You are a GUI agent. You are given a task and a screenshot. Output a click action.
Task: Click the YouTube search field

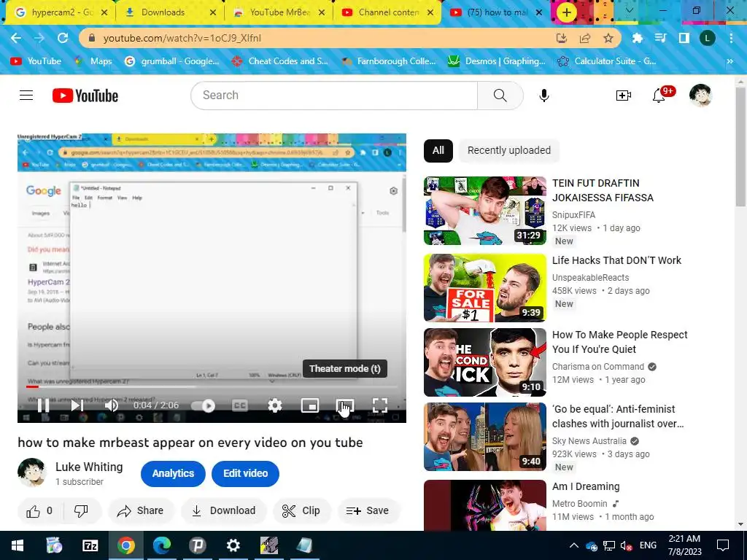coord(334,96)
